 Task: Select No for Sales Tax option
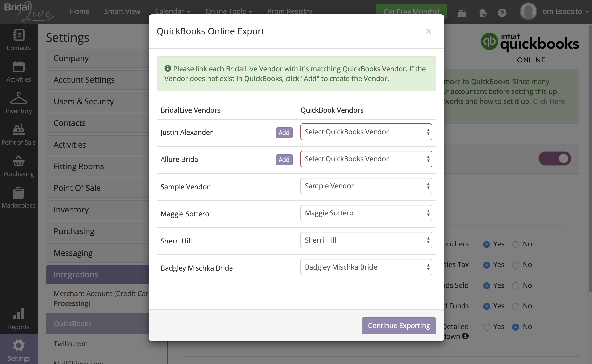[515, 265]
